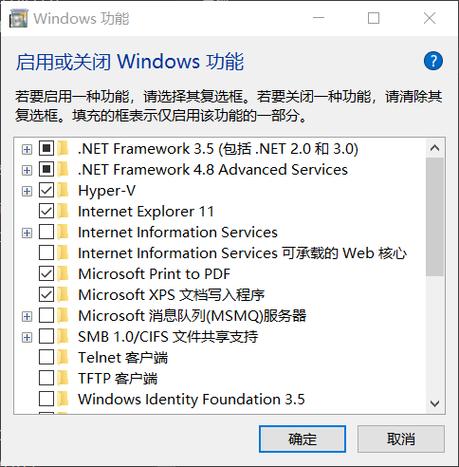The width and height of the screenshot is (459, 467).
Task: Check the Internet Information Services 可承载的 Web 核心 box
Action: 46,253
